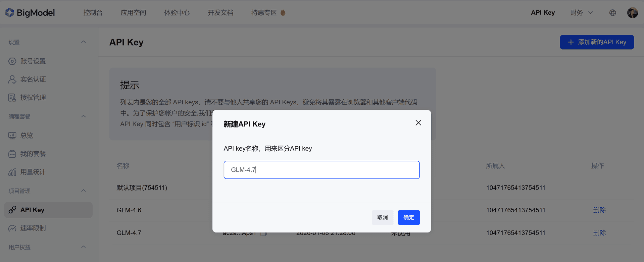Collapse the 项目管理 sidebar section

[x=84, y=191]
